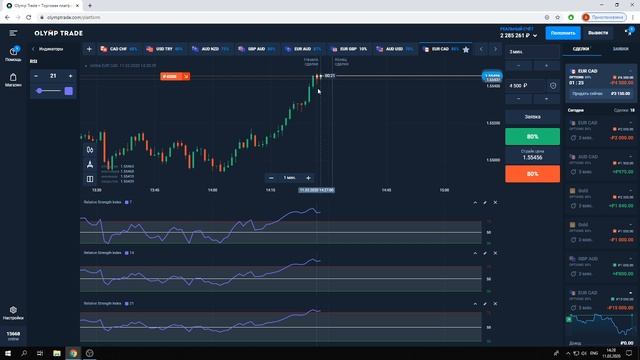Open the GBP AUD closed trade entry

click(x=601, y=266)
